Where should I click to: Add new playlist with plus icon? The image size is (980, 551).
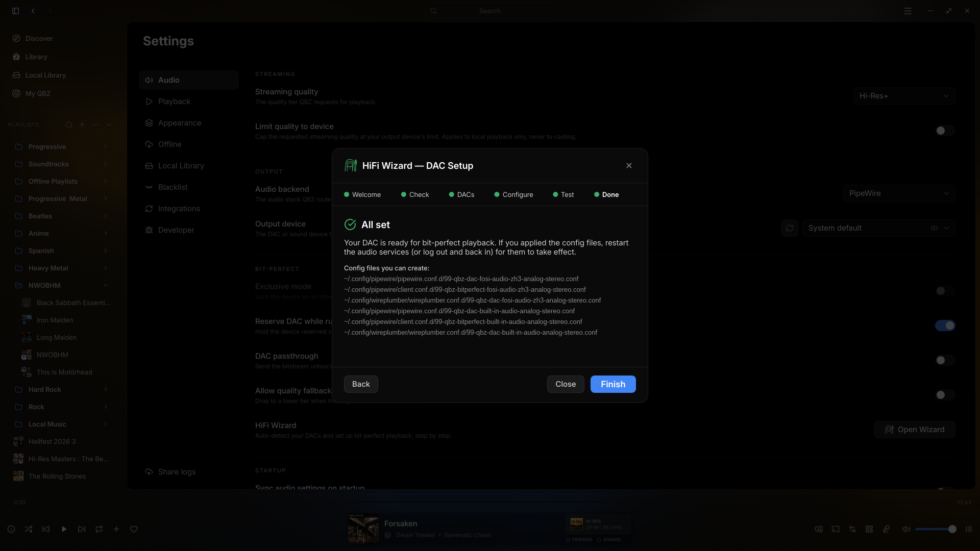pyautogui.click(x=82, y=124)
